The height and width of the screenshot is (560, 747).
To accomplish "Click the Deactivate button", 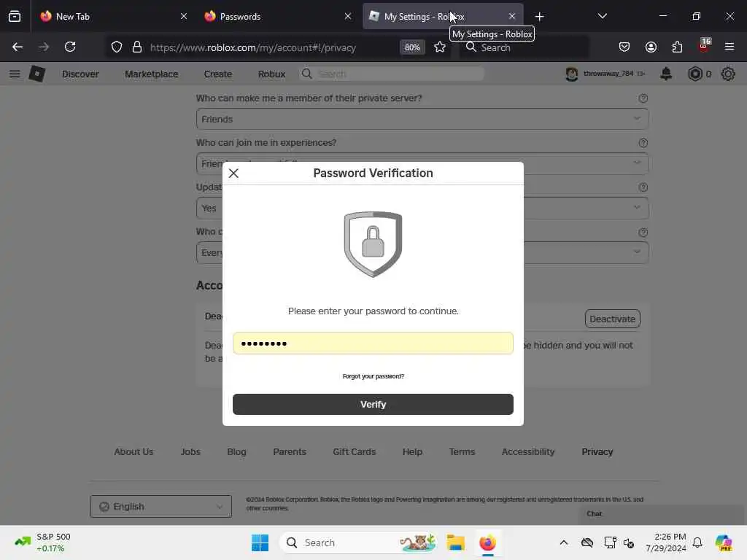I will [x=612, y=319].
